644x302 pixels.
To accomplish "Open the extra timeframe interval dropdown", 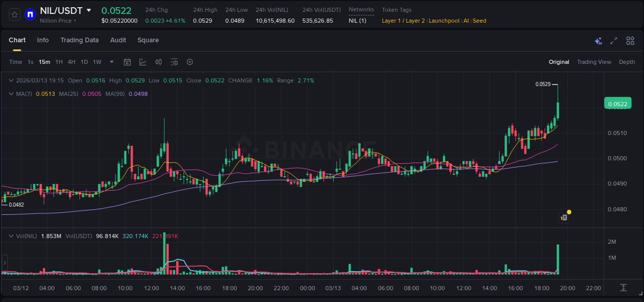I will pyautogui.click(x=111, y=62).
